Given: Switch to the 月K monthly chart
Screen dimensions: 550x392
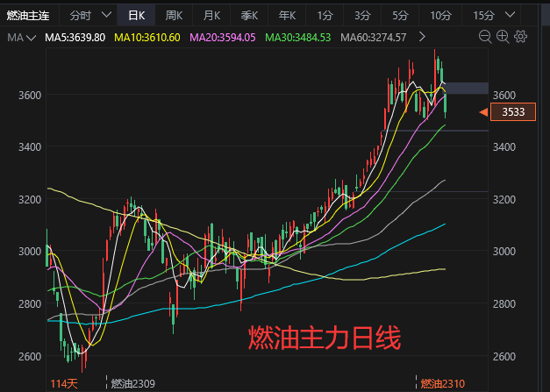Looking at the screenshot, I should coord(212,16).
